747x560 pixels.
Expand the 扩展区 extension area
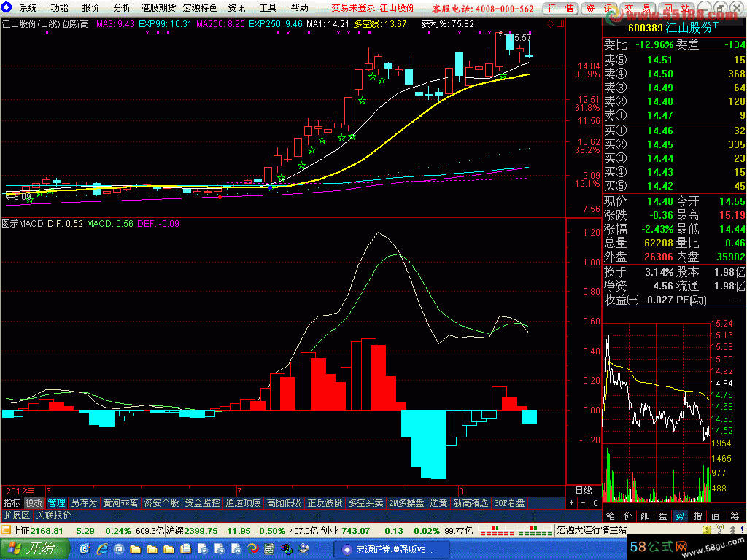click(x=16, y=516)
